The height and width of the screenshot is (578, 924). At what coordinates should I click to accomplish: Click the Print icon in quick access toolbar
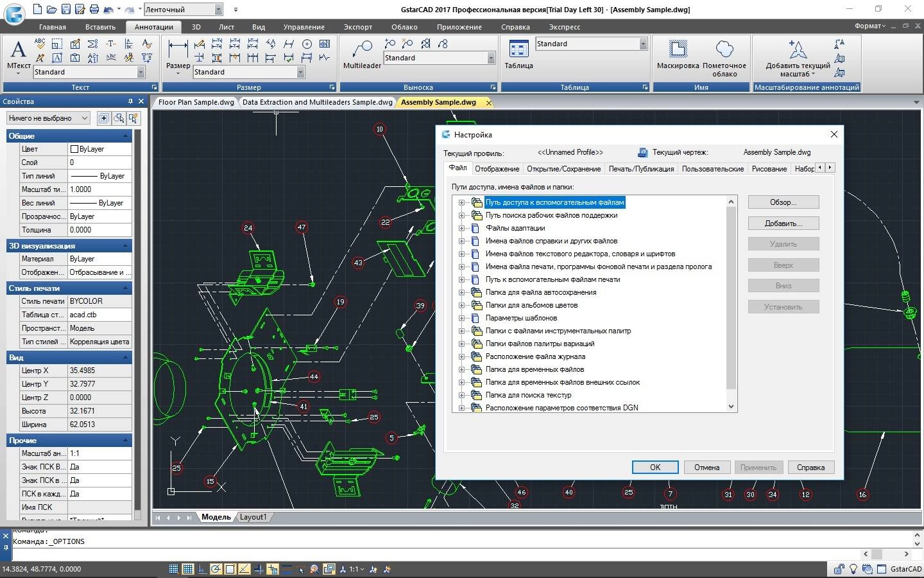(94, 9)
